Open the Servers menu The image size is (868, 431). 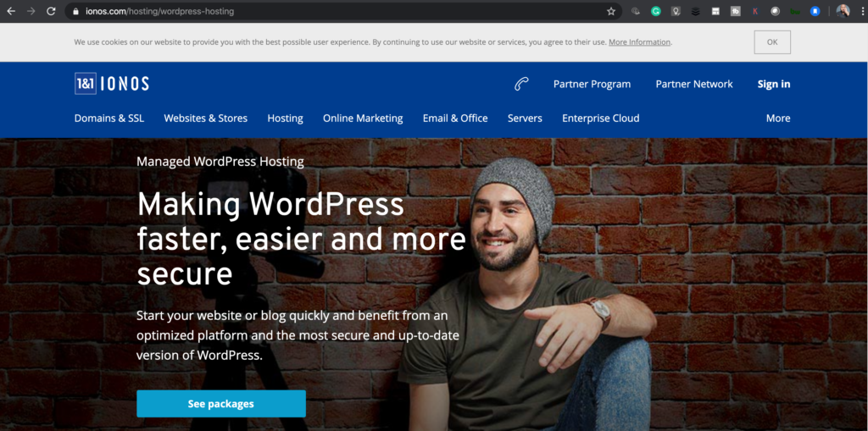(x=525, y=119)
